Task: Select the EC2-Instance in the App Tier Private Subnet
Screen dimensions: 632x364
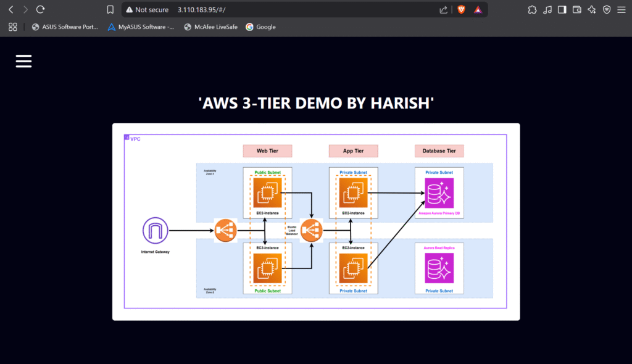Action: point(352,193)
